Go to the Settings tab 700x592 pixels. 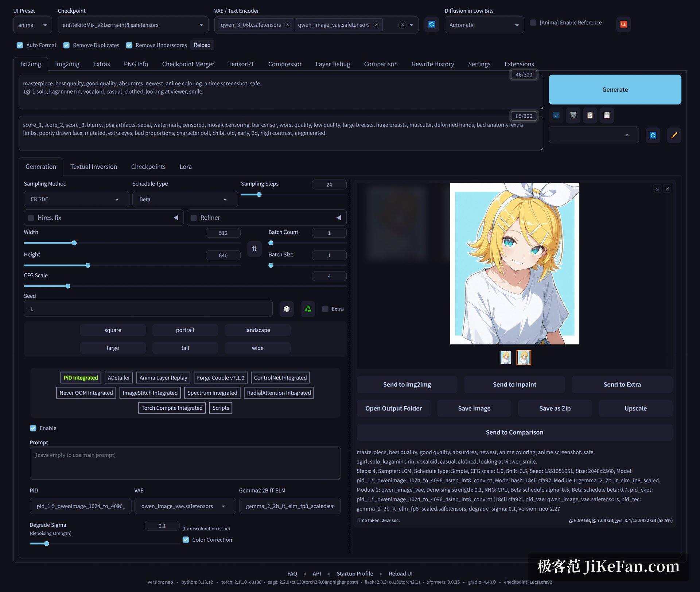(479, 64)
